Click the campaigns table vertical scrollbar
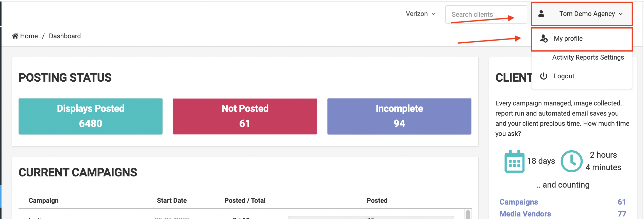Image resolution: width=644 pixels, height=219 pixels. click(x=468, y=214)
